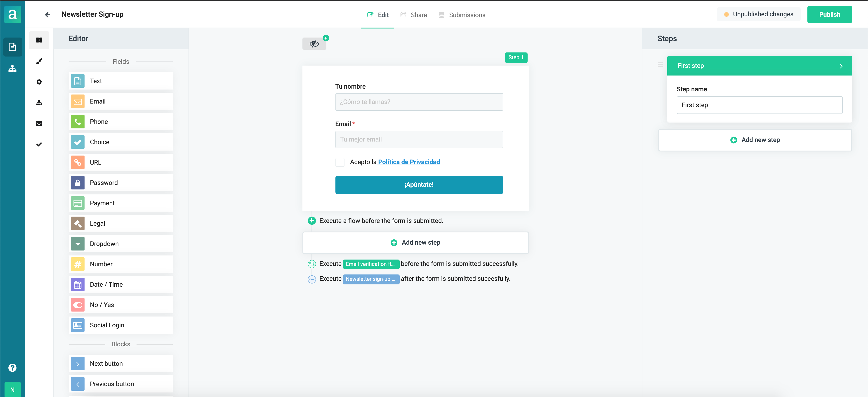This screenshot has width=868, height=397.
Task: Open the flows hierarchy icon in the teal sidebar
Action: click(12, 69)
